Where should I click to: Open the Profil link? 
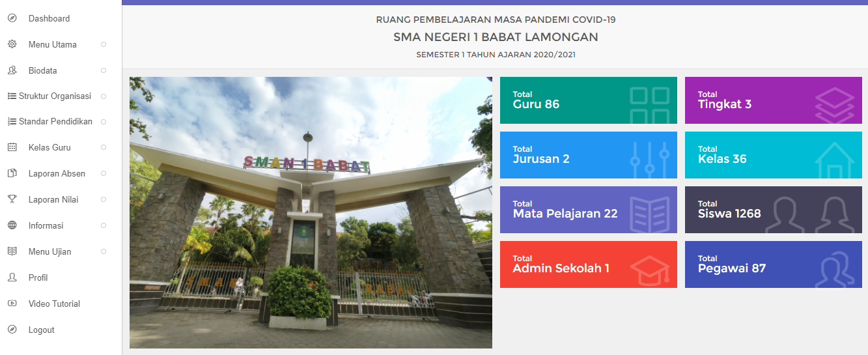point(38,278)
